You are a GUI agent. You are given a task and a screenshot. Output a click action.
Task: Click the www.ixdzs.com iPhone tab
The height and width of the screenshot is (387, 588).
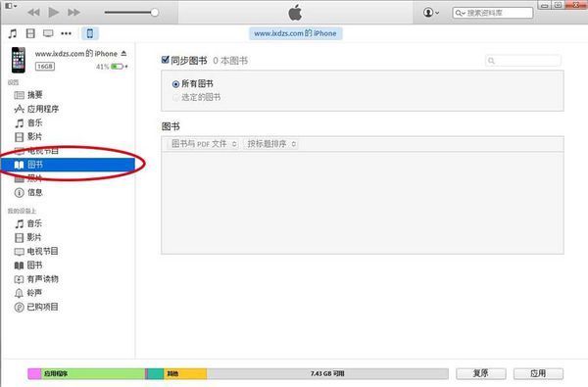(x=296, y=33)
